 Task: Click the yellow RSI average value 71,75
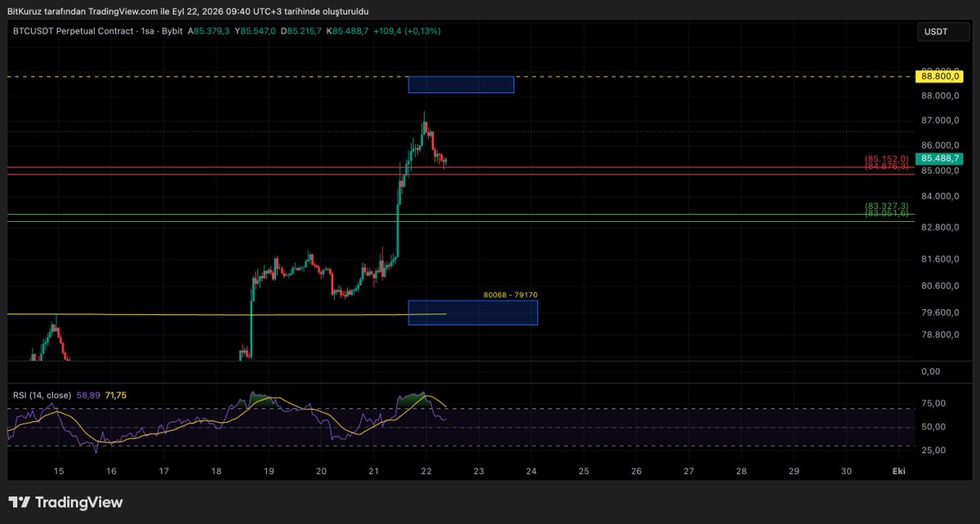pos(116,395)
